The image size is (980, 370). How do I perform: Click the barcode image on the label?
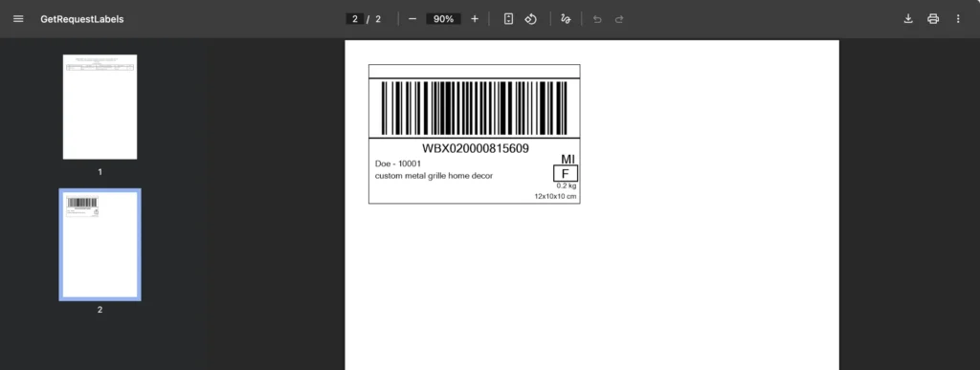pos(475,108)
